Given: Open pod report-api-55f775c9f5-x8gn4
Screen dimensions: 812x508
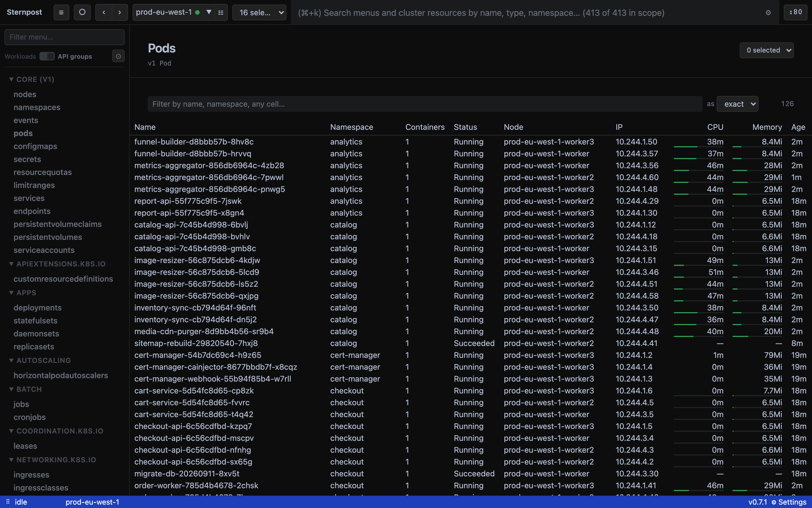Looking at the screenshot, I should 189,213.
